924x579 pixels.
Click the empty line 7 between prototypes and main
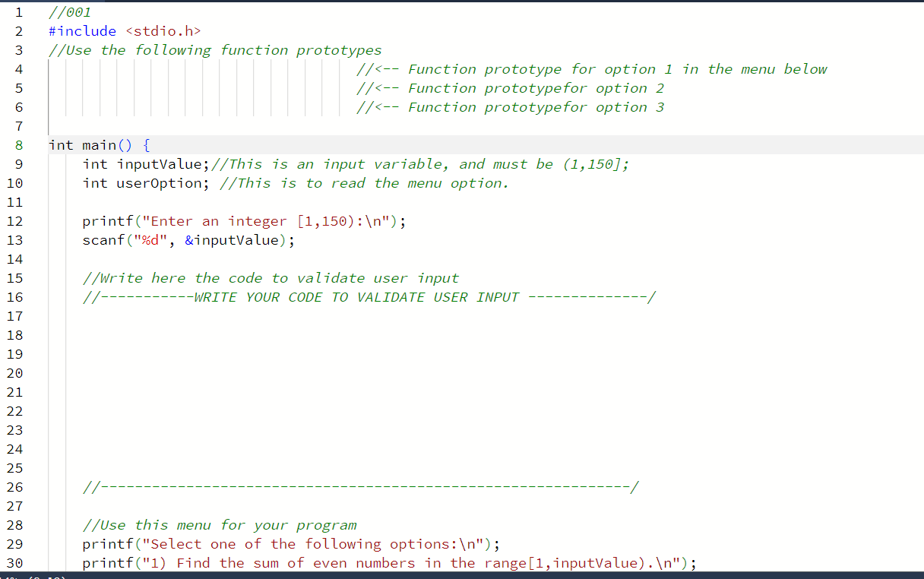pos(76,125)
